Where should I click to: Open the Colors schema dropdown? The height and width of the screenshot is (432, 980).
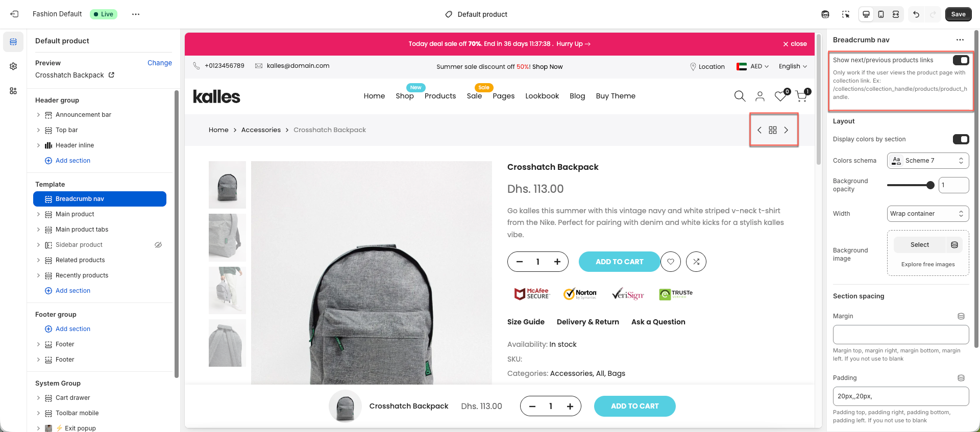pyautogui.click(x=928, y=161)
